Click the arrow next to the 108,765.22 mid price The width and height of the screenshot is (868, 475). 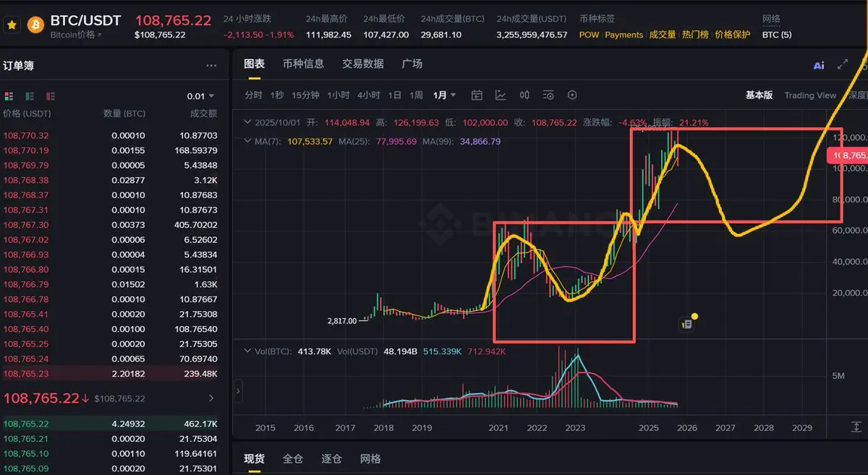click(x=211, y=398)
